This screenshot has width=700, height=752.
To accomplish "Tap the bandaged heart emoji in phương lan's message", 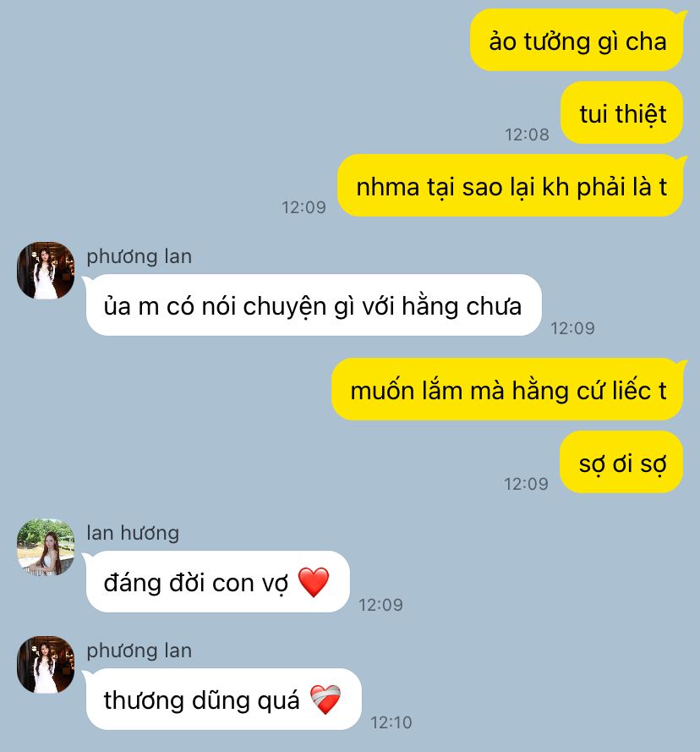I will [325, 700].
